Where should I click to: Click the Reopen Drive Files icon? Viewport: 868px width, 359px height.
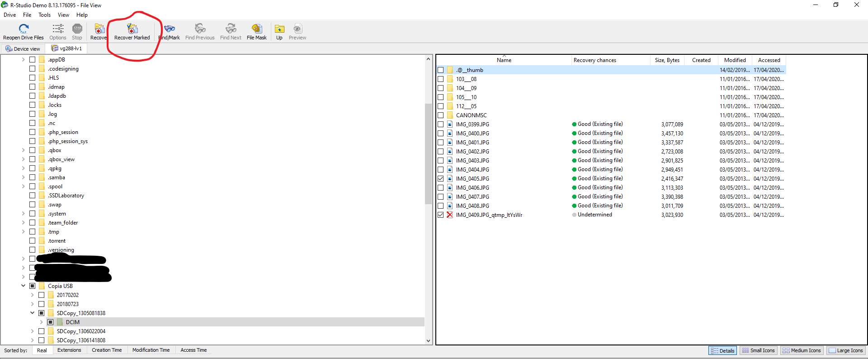click(x=24, y=29)
